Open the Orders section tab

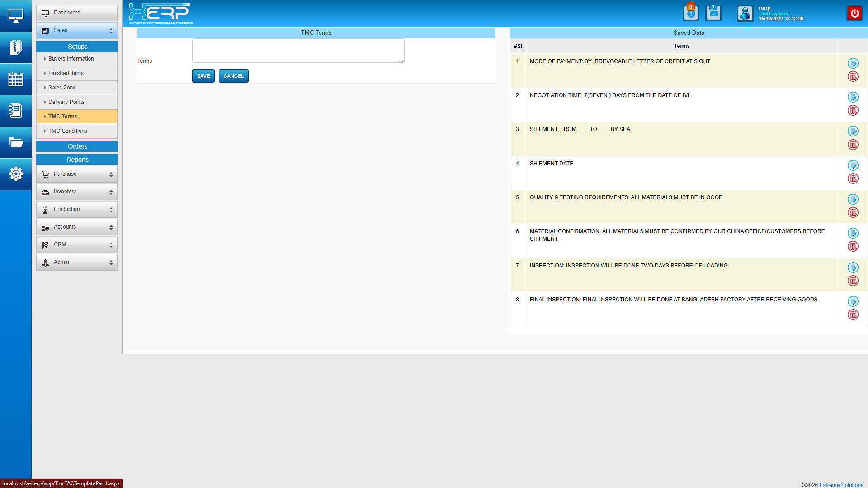tap(77, 146)
